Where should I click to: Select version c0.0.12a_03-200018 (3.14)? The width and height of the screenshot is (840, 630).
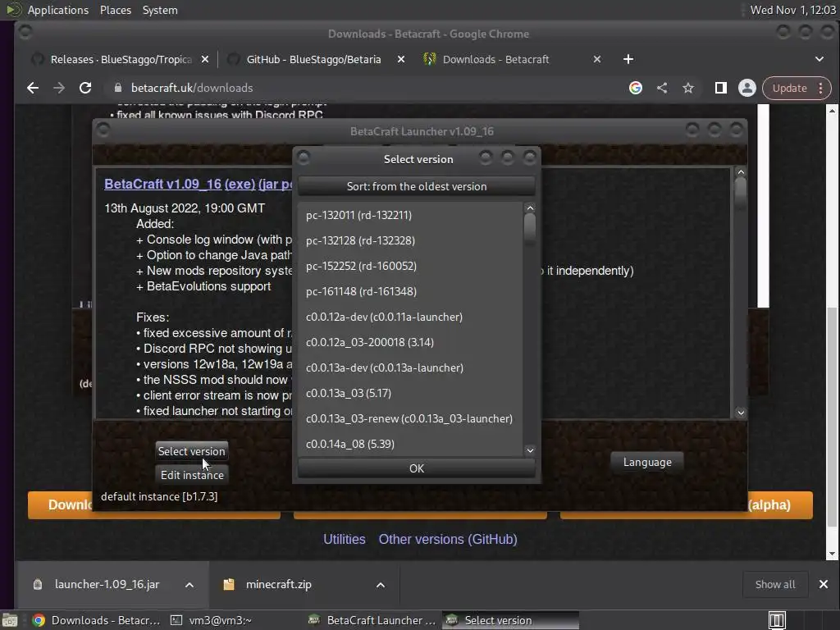[x=409, y=342]
